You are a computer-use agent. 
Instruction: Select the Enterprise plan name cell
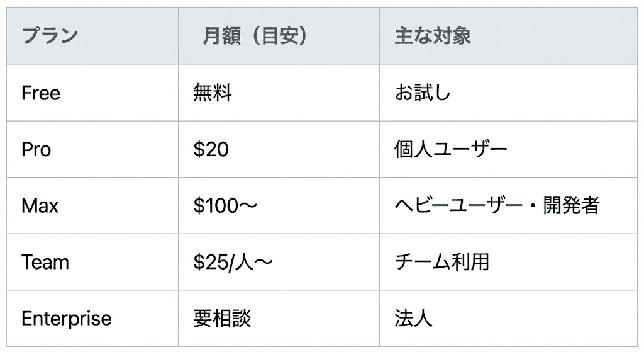[x=66, y=319]
